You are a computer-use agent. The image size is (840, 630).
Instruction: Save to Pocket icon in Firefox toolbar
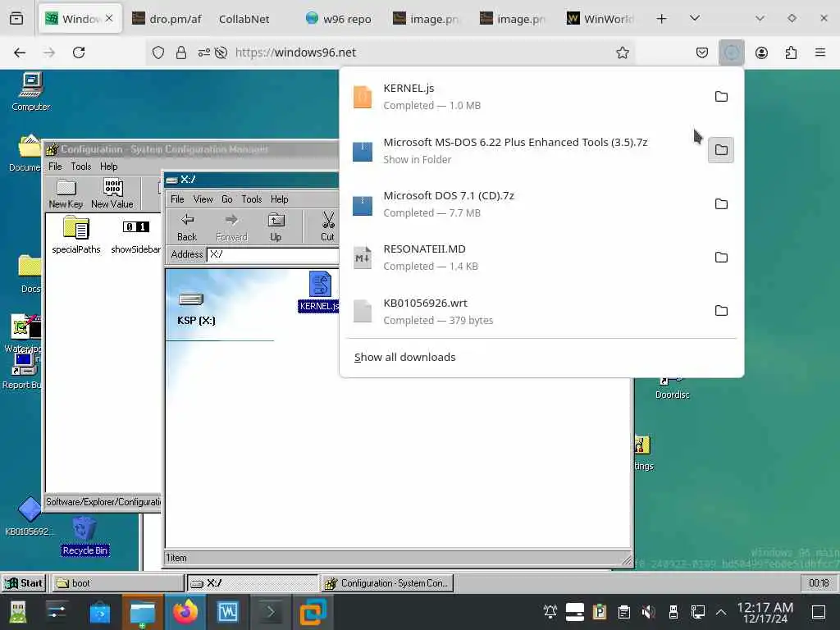click(x=702, y=52)
